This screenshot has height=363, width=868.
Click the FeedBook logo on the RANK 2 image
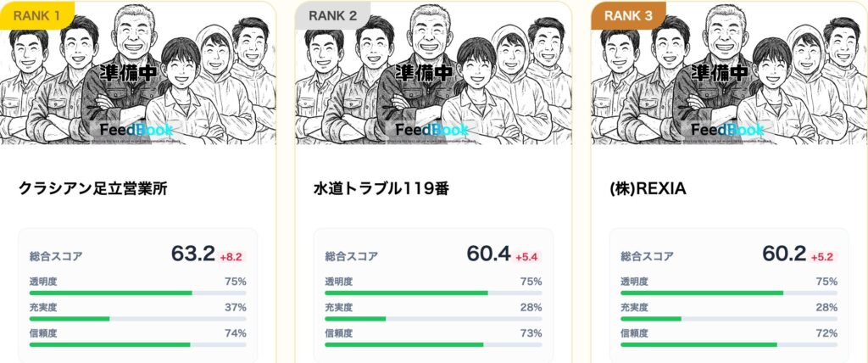coord(432,130)
